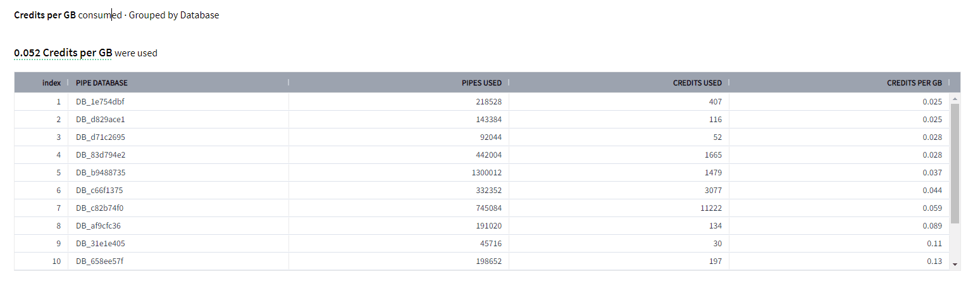Click the index column header
Screen dimensions: 980x288
[x=51, y=83]
